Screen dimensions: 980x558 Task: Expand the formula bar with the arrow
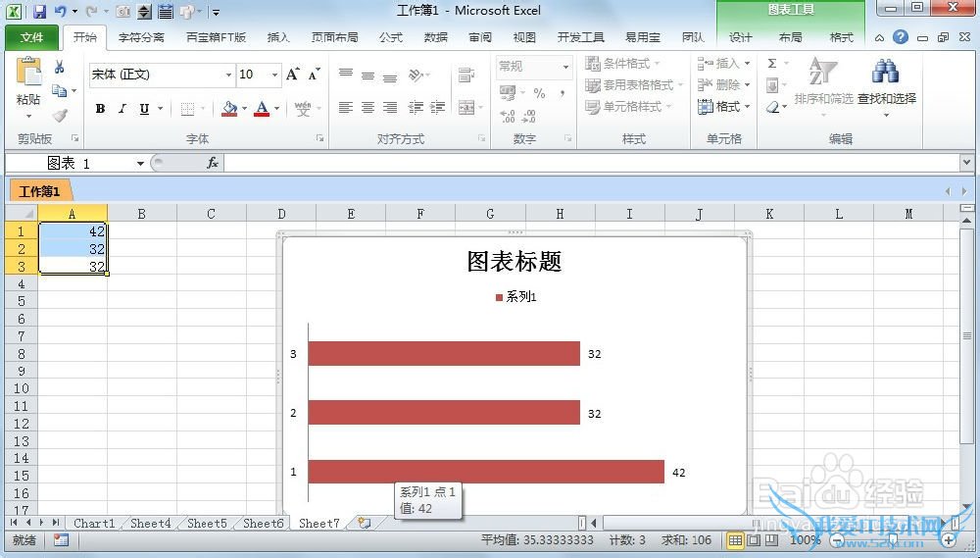tap(967, 163)
